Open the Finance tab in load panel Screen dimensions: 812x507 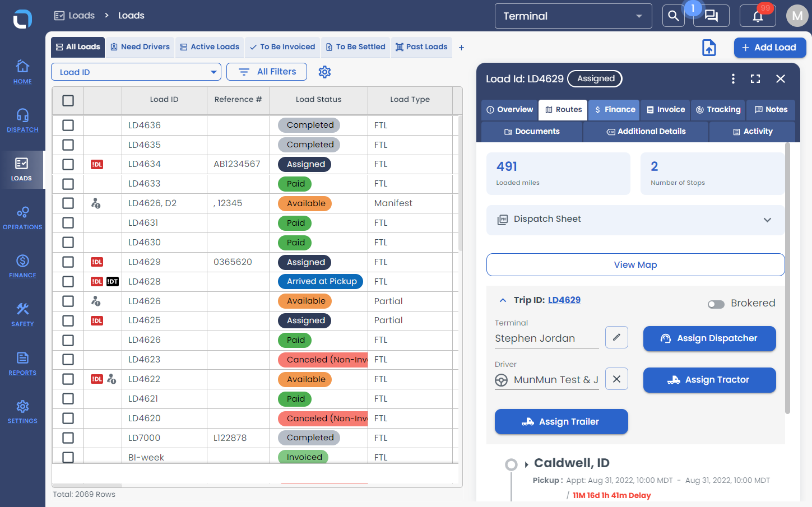pyautogui.click(x=615, y=110)
